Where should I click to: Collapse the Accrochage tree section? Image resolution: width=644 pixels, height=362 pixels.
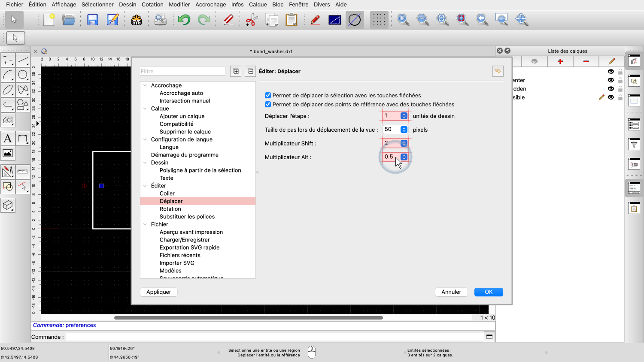point(145,85)
